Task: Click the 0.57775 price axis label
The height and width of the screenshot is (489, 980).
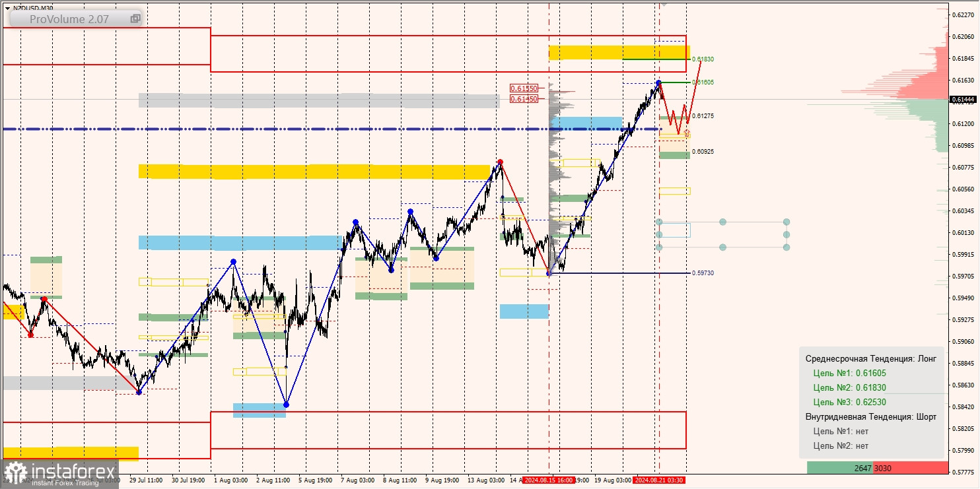Action: (963, 472)
